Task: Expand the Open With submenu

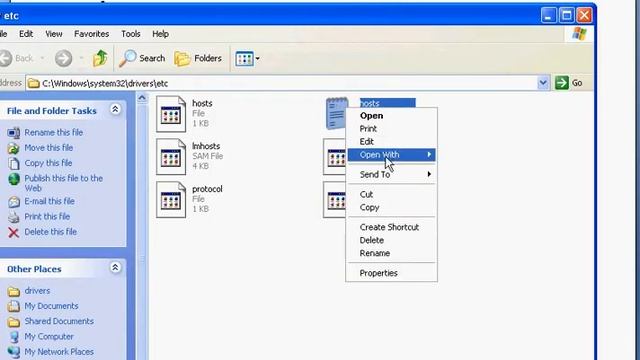Action: click(391, 155)
